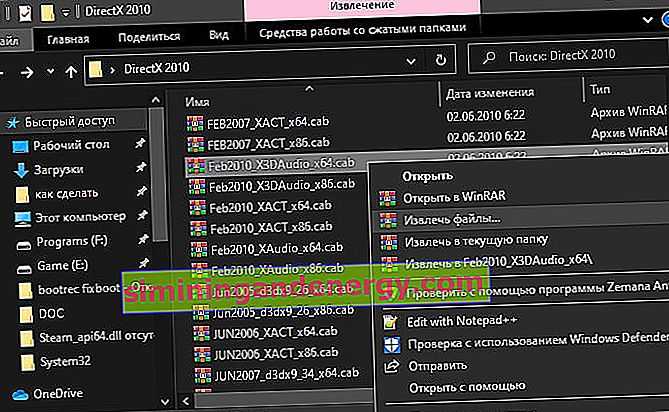Choose Извлечь файлы... menu entry
Screen dimensions: 669x412
tap(452, 219)
